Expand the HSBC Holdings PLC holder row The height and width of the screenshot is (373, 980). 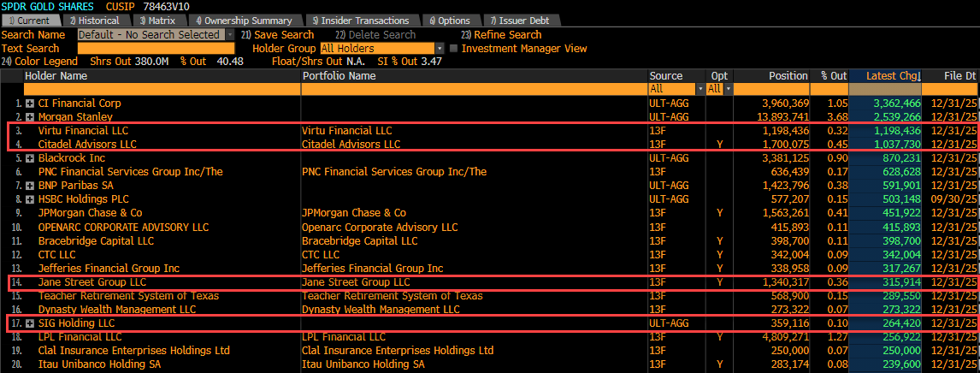click(29, 199)
